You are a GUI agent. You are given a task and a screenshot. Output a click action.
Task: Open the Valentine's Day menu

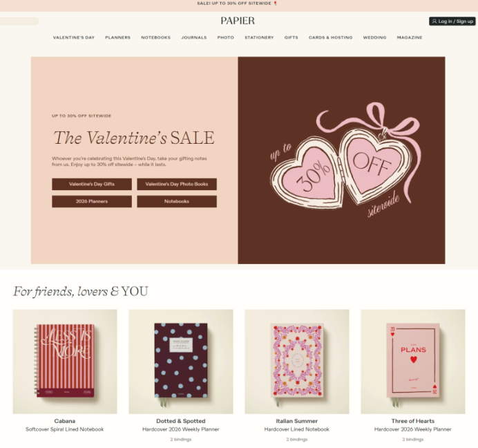(x=74, y=37)
